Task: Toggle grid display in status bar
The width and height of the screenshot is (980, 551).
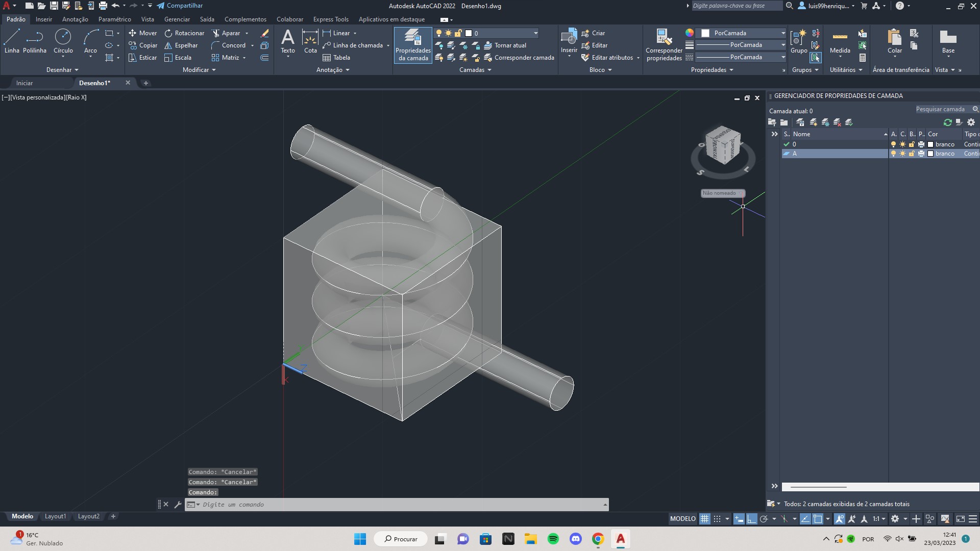Action: point(704,519)
